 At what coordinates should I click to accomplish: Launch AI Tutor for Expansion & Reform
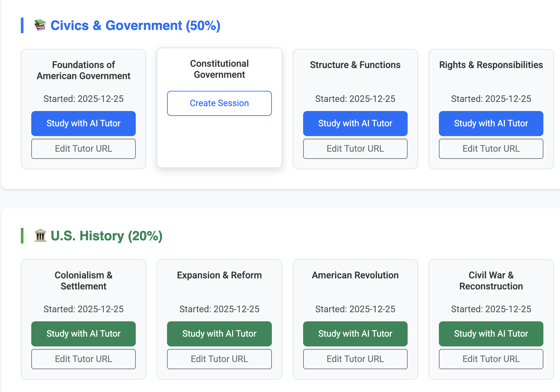click(x=219, y=334)
